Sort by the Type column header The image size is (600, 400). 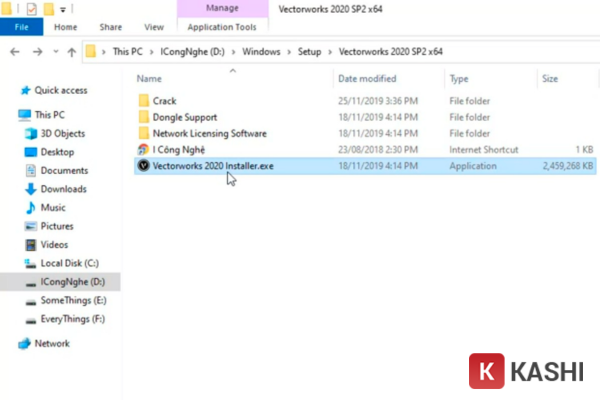[x=459, y=79]
